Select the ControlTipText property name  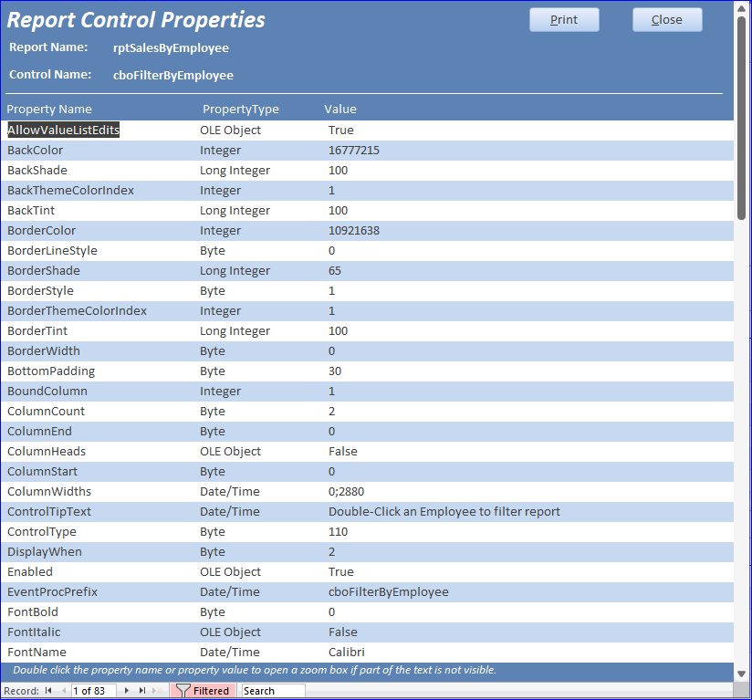coord(49,513)
